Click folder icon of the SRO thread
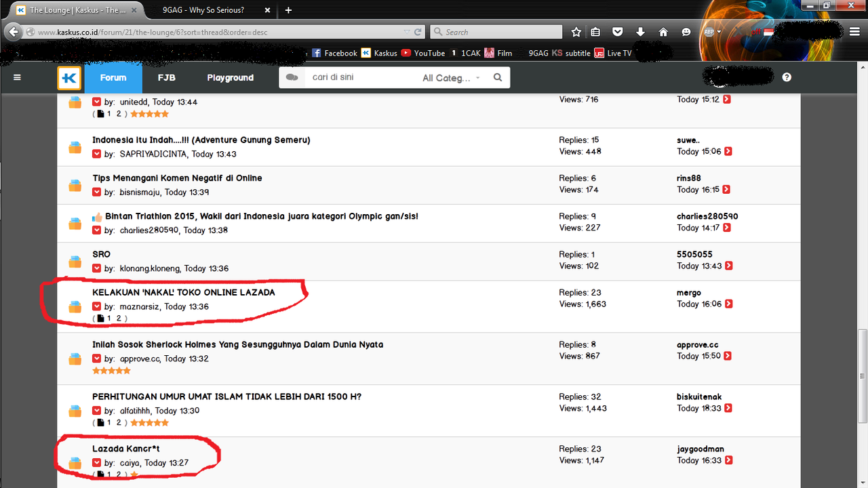The width and height of the screenshot is (868, 488). pos(75,262)
